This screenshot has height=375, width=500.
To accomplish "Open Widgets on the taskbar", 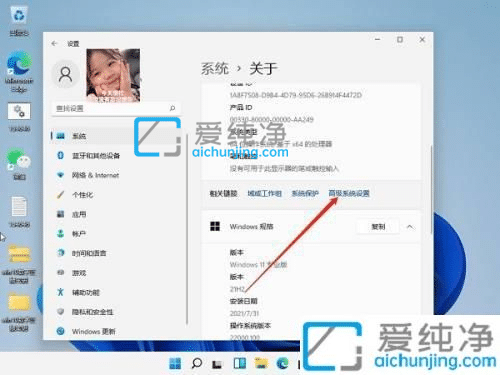I will pos(240,363).
